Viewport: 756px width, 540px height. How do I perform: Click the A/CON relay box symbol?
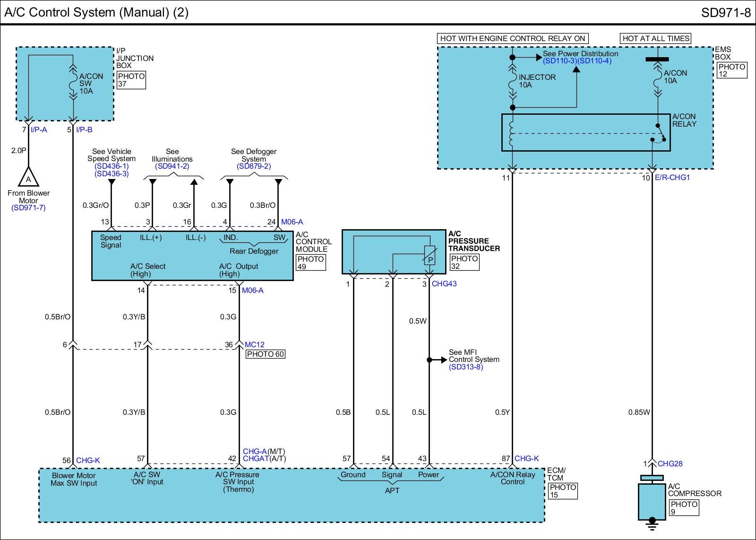coord(585,132)
